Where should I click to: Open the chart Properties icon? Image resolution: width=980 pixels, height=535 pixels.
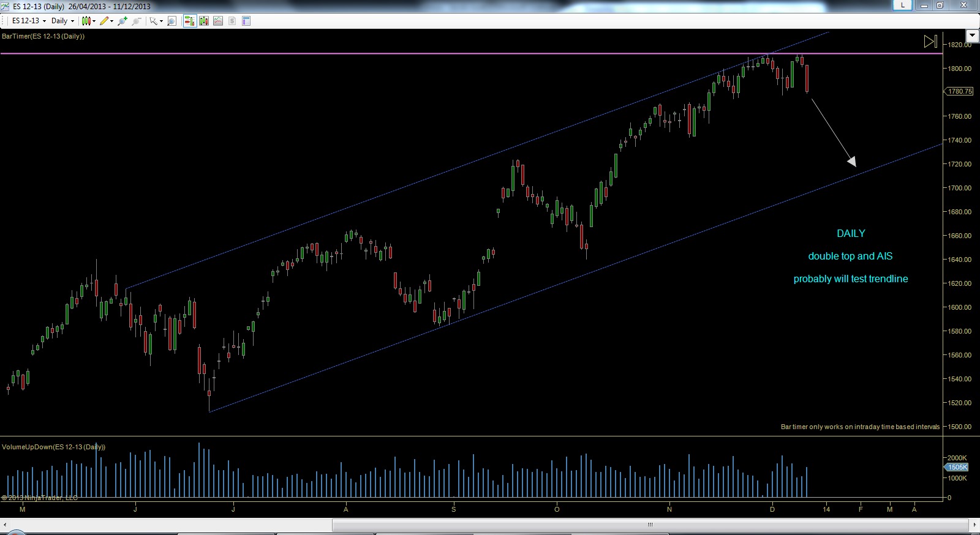[x=246, y=21]
